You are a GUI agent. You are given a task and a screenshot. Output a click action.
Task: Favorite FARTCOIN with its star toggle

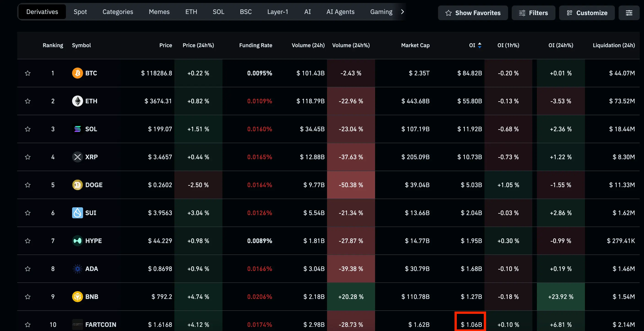point(28,325)
